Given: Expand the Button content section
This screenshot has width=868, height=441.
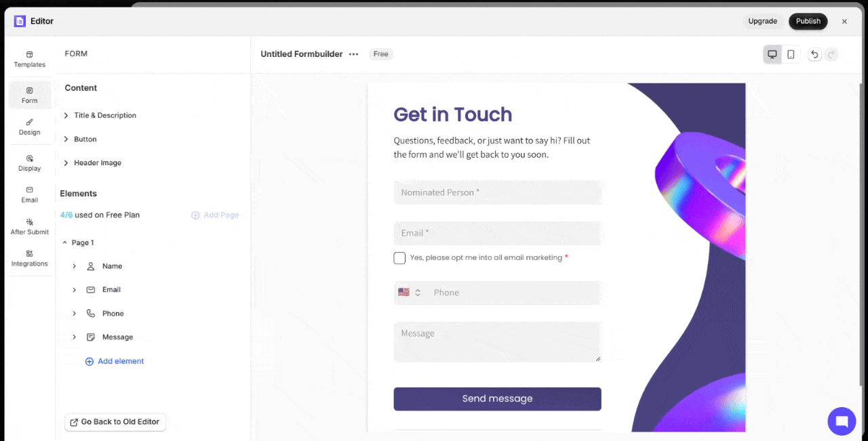Looking at the screenshot, I should (80, 140).
